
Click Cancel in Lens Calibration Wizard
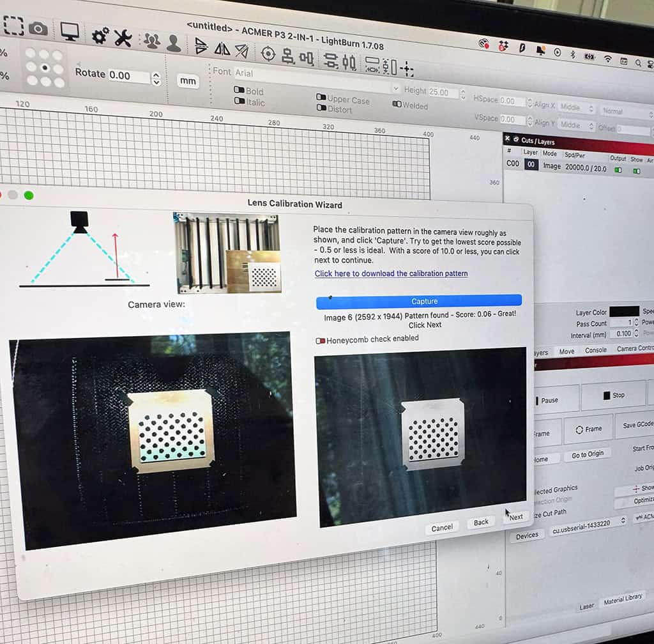[442, 528]
